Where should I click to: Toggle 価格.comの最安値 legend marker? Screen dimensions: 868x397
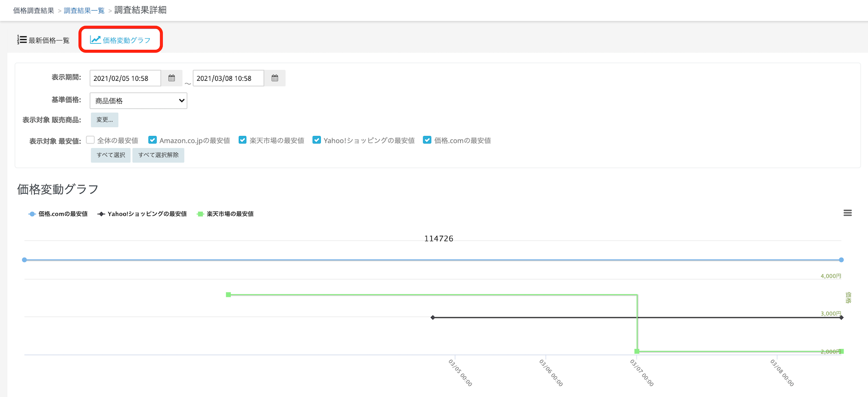(x=32, y=214)
